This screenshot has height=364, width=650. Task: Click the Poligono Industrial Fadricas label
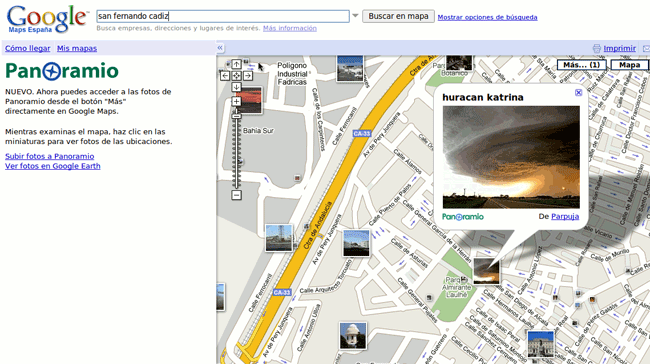pos(292,74)
